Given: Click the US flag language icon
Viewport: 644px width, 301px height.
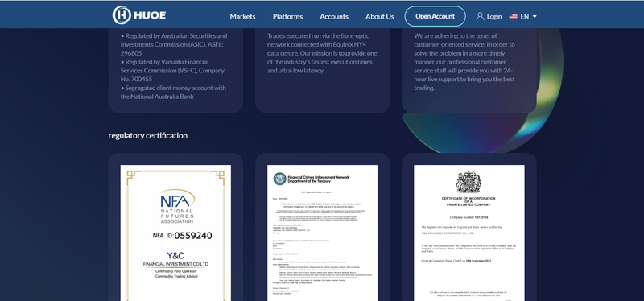Looking at the screenshot, I should coord(513,16).
